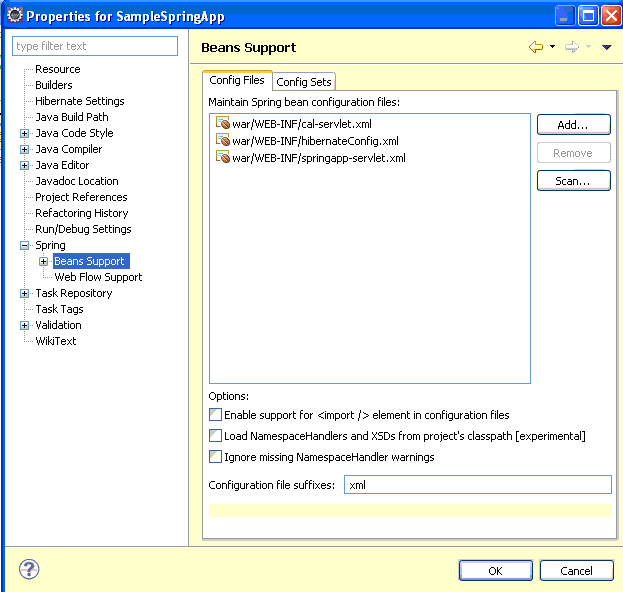The width and height of the screenshot is (623, 592).
Task: Select war/WEB-INF/hibernateConfig.xml entry
Action: coord(315,141)
